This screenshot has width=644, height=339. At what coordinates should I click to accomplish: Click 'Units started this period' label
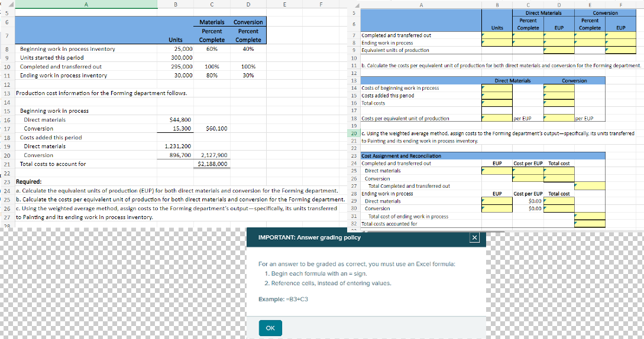(52, 58)
